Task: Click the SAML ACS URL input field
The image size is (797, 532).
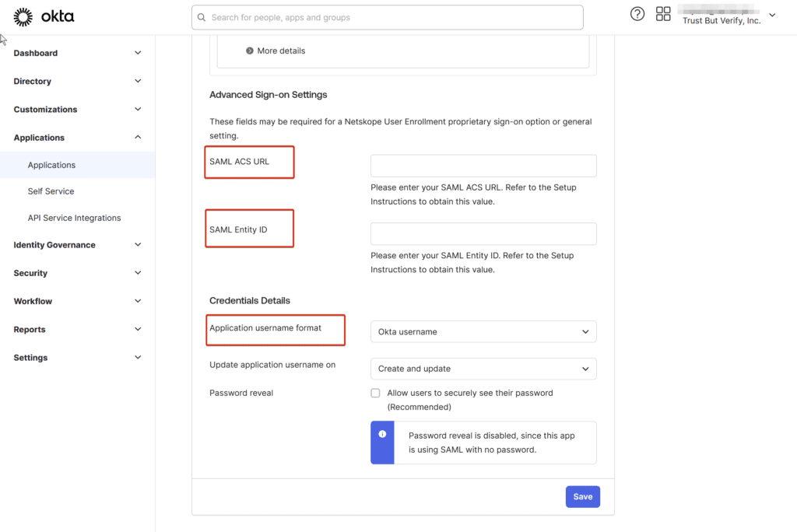Action: [483, 166]
